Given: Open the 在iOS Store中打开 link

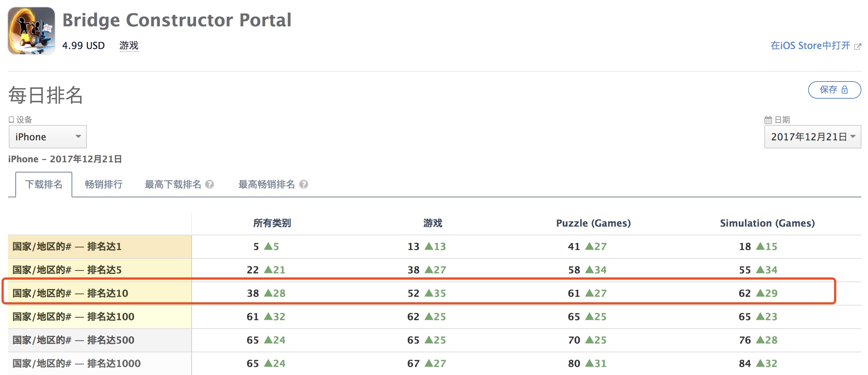Looking at the screenshot, I should [x=810, y=46].
